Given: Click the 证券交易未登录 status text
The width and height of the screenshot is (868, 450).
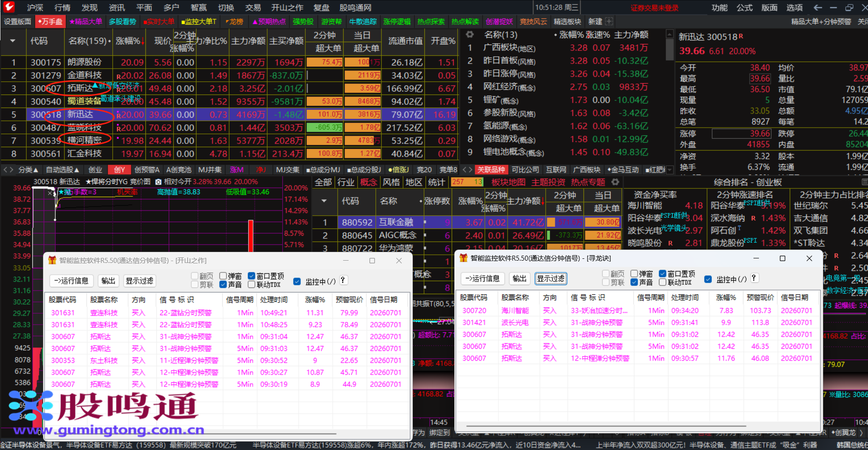Looking at the screenshot, I should 654,8.
